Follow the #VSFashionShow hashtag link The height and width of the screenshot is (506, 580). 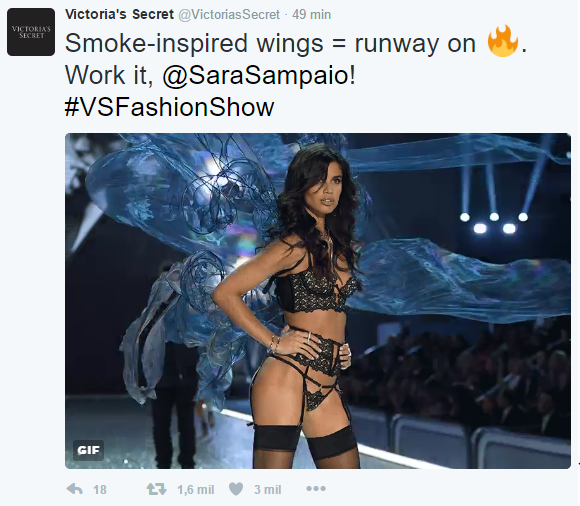tap(169, 107)
